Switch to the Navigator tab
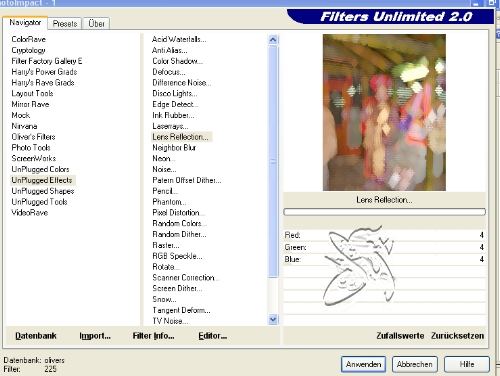 [x=25, y=22]
